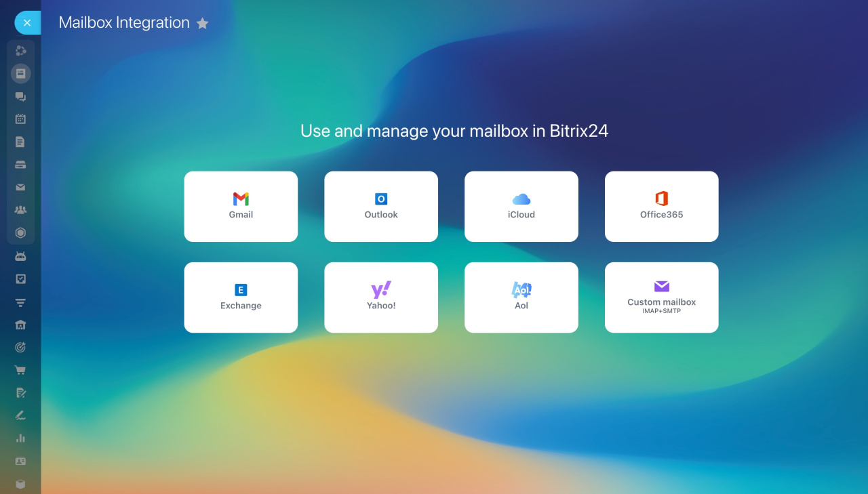The height and width of the screenshot is (494, 868).
Task: Open the Yahoo! mailbox setup
Action: (381, 297)
